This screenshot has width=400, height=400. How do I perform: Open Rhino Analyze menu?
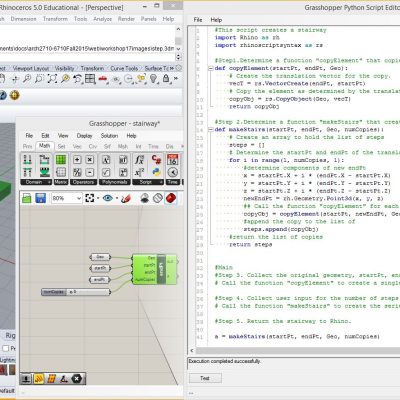[x=102, y=19]
